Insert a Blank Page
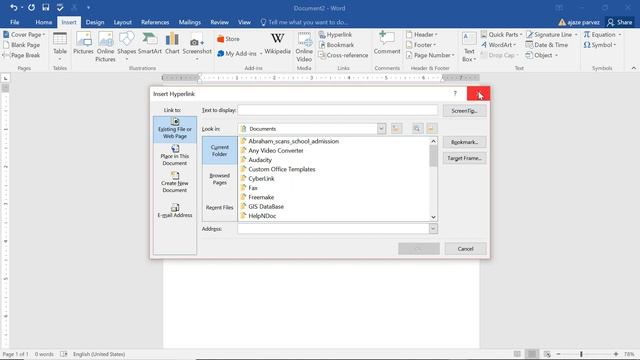This screenshot has height=360, width=640. (x=21, y=45)
